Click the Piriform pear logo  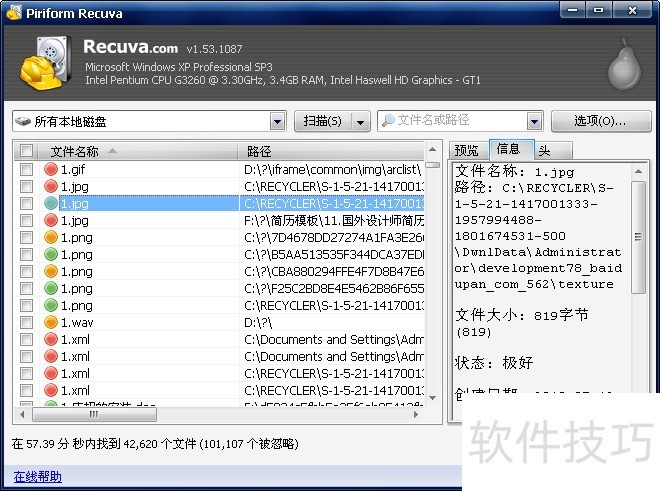point(624,65)
